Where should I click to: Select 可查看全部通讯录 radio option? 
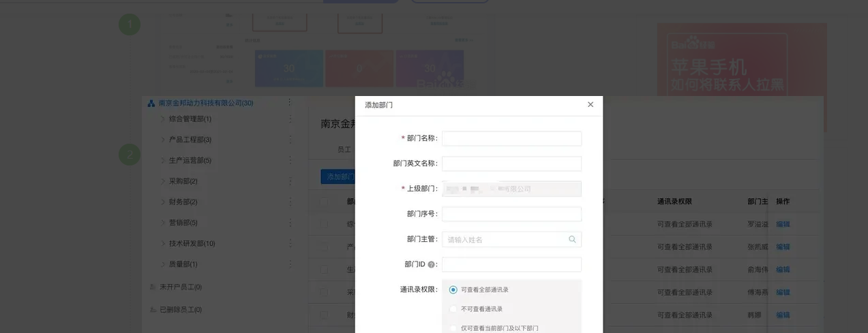[453, 289]
